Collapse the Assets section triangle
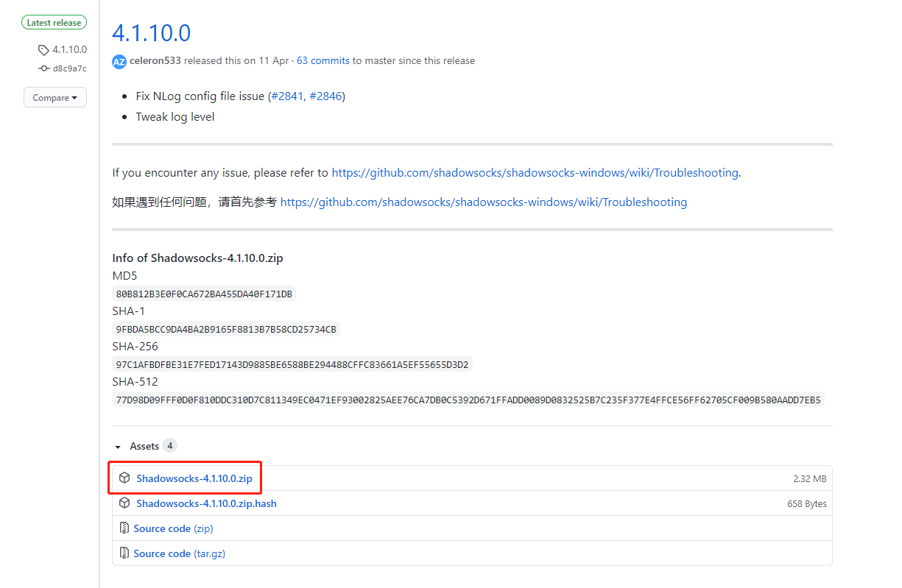The width and height of the screenshot is (902, 588). (x=117, y=447)
